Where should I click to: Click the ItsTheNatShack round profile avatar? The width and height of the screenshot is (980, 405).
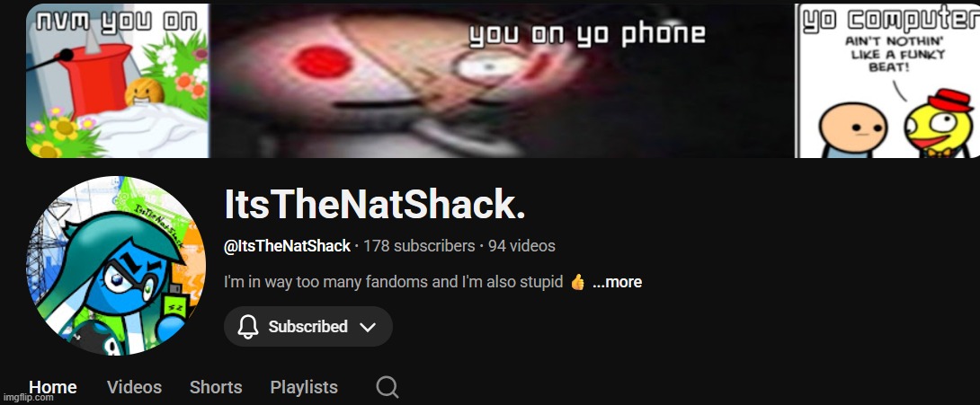click(116, 265)
